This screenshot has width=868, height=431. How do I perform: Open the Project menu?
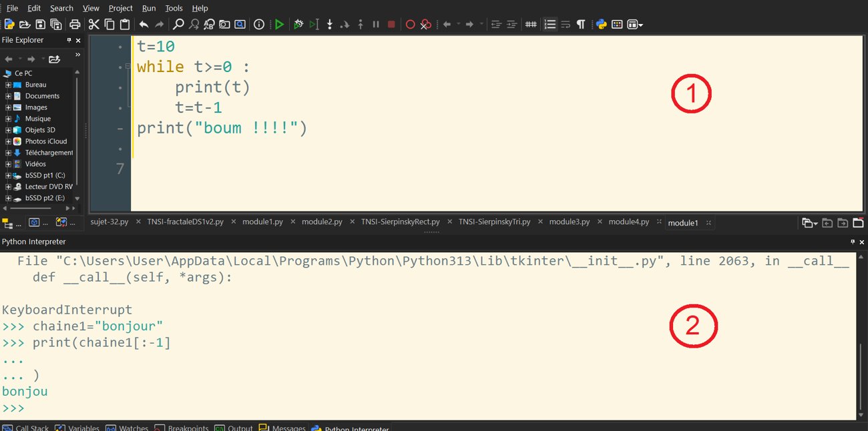[x=120, y=8]
